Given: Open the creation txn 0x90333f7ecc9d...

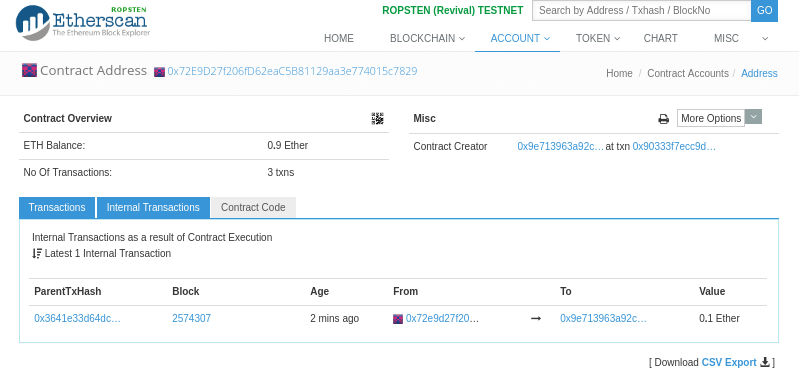Looking at the screenshot, I should pos(674,146).
